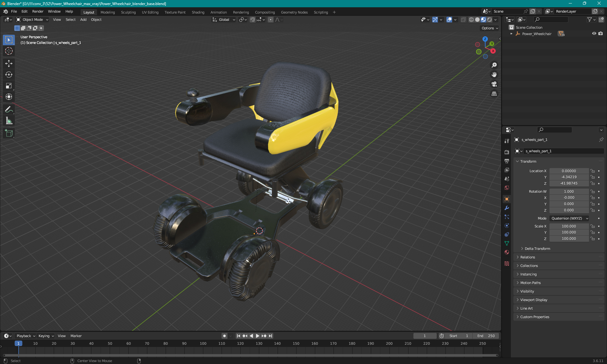Image resolution: width=607 pixels, height=364 pixels.
Task: Click the zoom viewport magnifier icon
Action: coord(494,65)
